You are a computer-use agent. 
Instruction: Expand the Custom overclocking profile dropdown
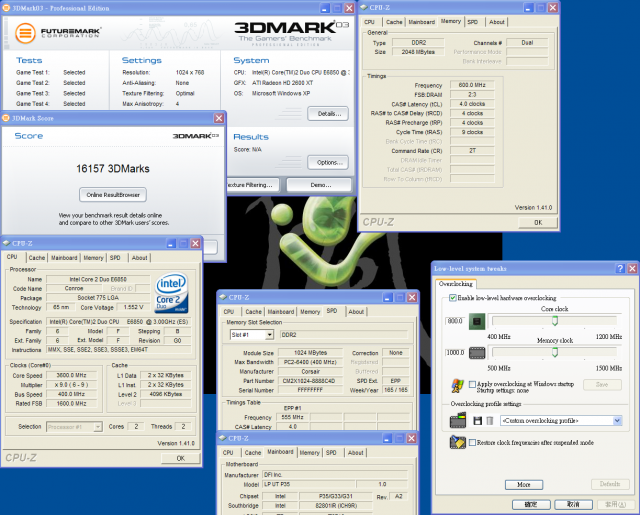[617, 421]
